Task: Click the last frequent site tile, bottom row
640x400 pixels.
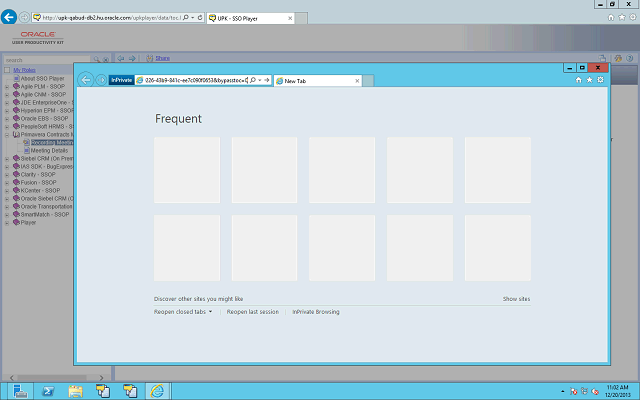Action: click(x=498, y=248)
